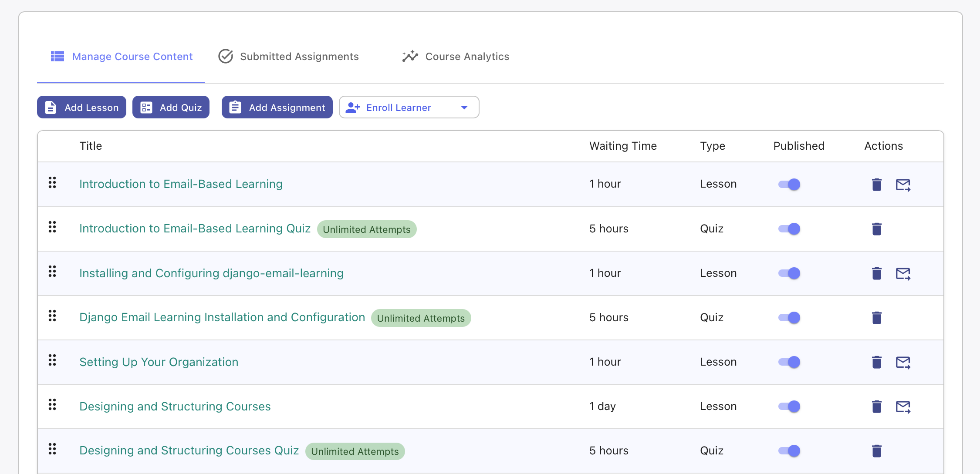980x474 pixels.
Task: Open Django Email Learning Installation and Configuration link
Action: 222,317
